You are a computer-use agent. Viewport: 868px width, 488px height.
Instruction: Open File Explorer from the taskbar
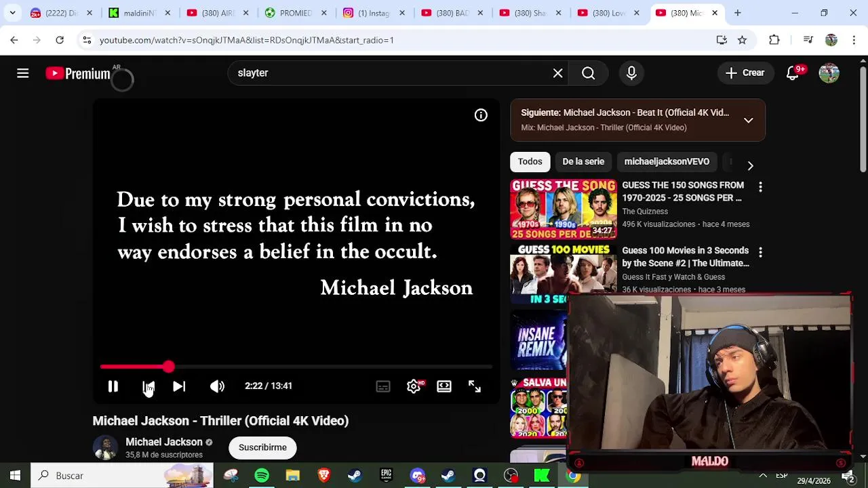[292, 476]
